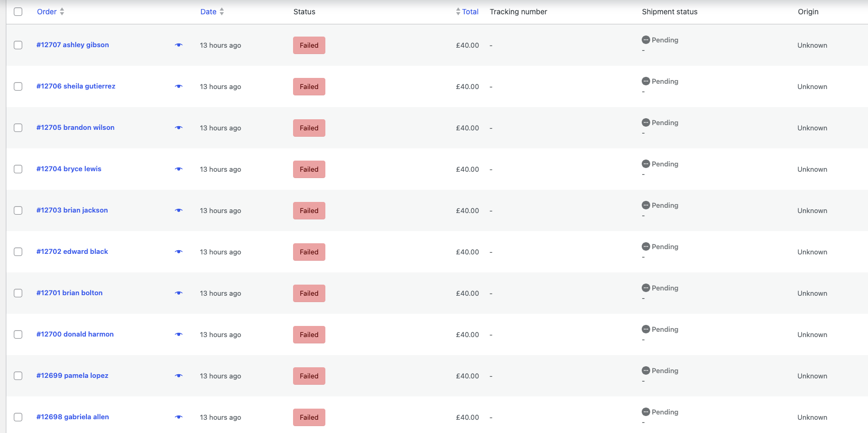Image resolution: width=868 pixels, height=433 pixels.
Task: Open the preview eye for order #12705
Action: click(179, 128)
